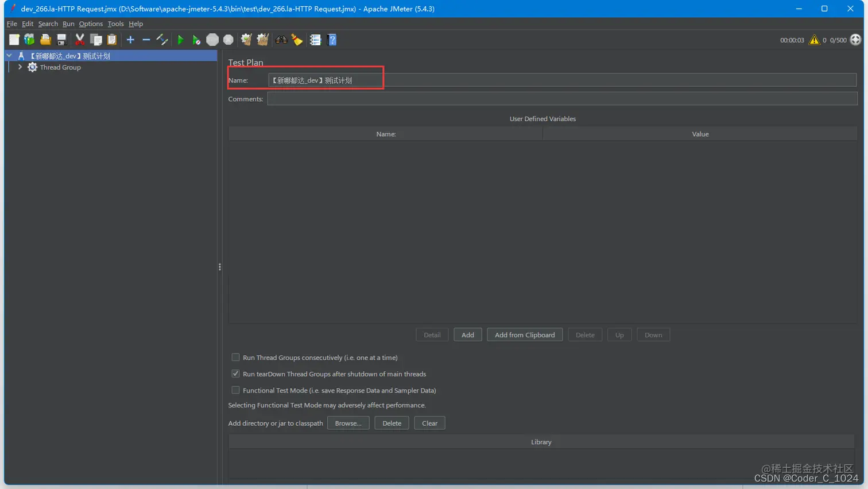Open the File menu
Screen dimensions: 868x489
tap(11, 24)
